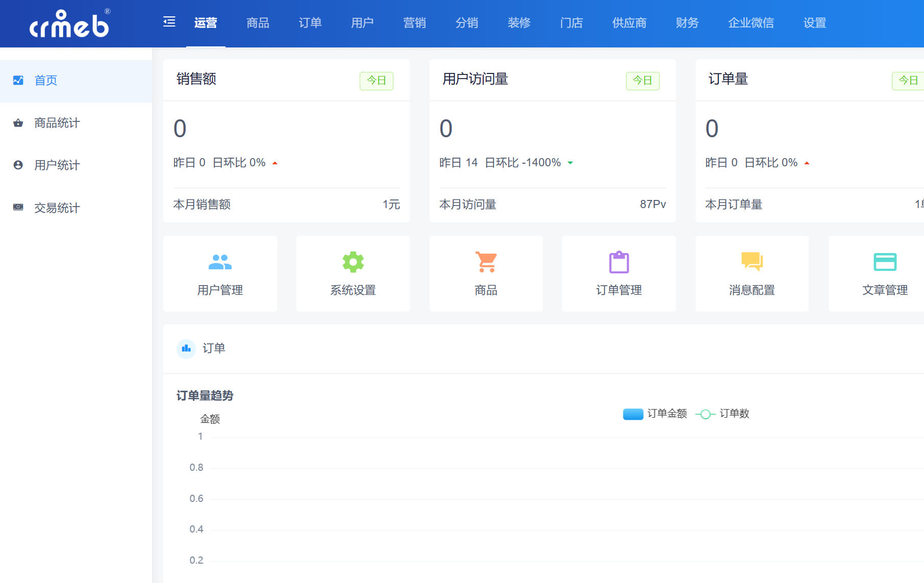
Task: Click 昨日 14 text in 用户访问量
Action: coord(458,163)
